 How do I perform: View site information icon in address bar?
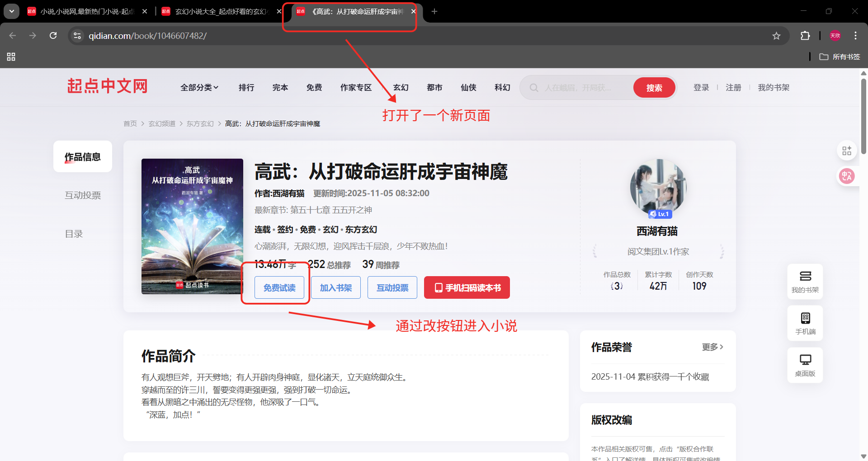pos(77,36)
